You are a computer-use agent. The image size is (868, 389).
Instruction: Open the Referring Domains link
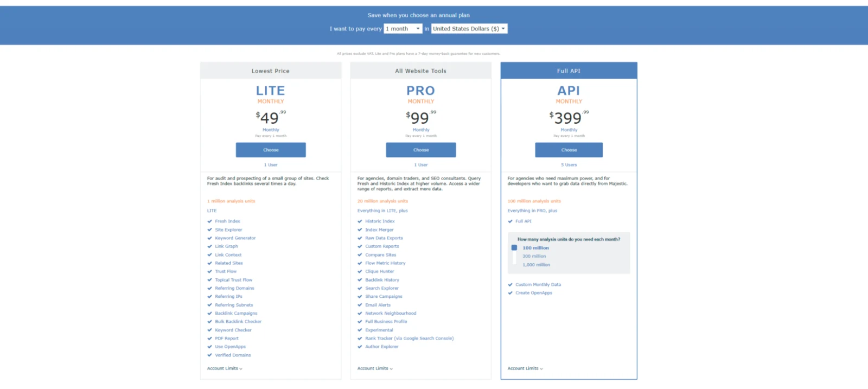pos(234,288)
